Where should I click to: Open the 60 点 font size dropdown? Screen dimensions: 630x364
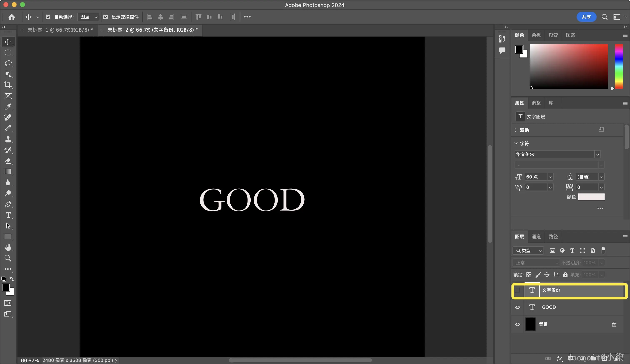(550, 177)
